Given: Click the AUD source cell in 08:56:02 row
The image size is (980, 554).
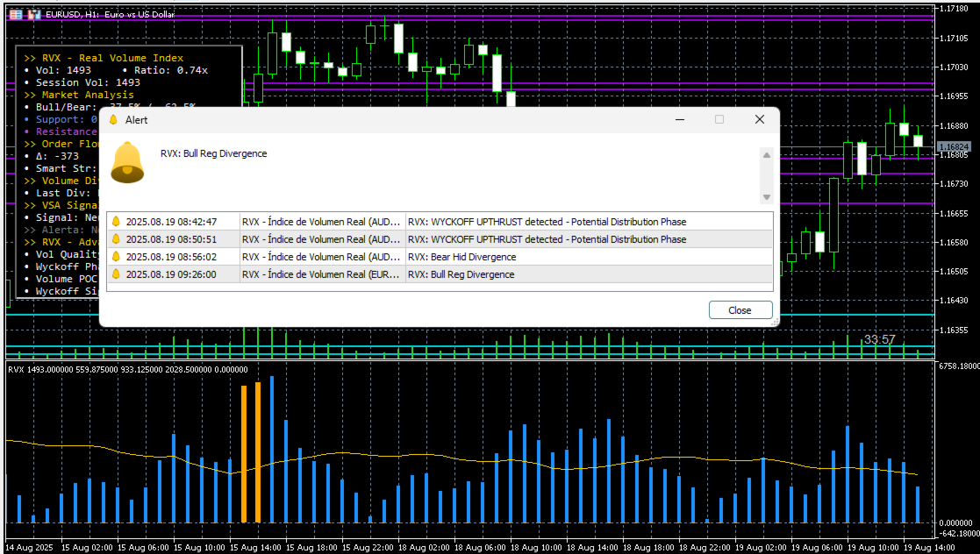Looking at the screenshot, I should point(323,257).
